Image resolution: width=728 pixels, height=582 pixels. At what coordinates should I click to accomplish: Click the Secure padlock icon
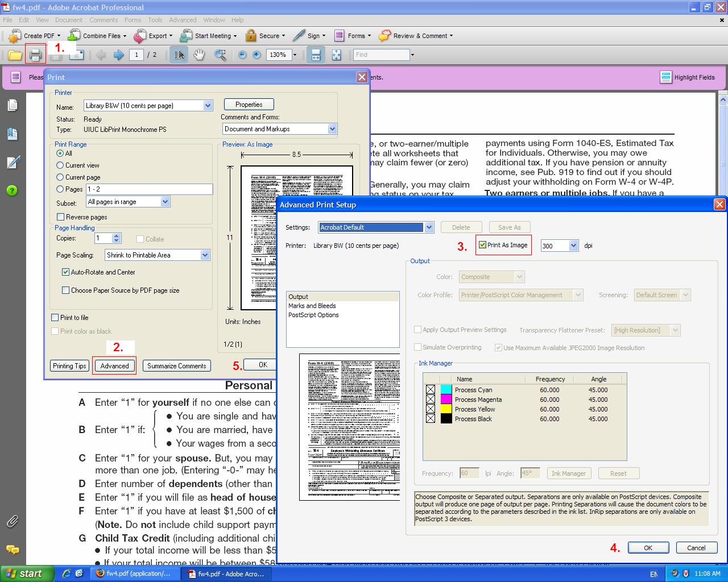[x=250, y=36]
